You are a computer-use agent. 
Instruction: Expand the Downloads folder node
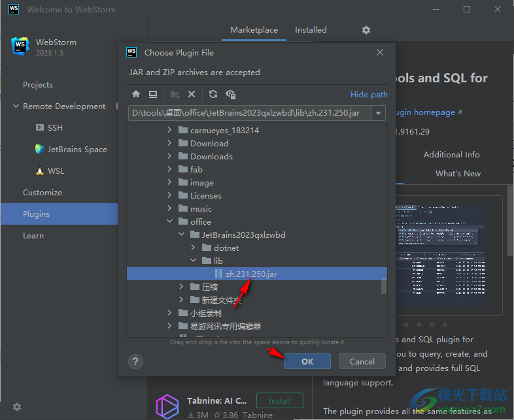(x=169, y=156)
